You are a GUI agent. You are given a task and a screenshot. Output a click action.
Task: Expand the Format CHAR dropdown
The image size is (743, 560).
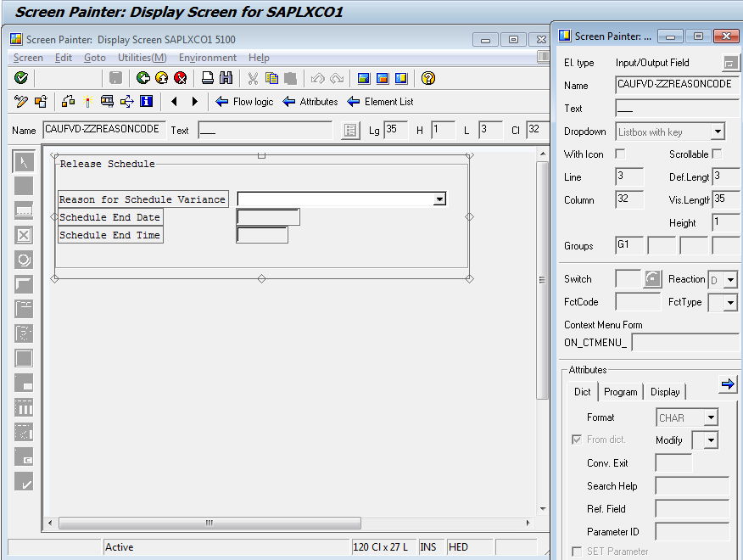point(711,417)
